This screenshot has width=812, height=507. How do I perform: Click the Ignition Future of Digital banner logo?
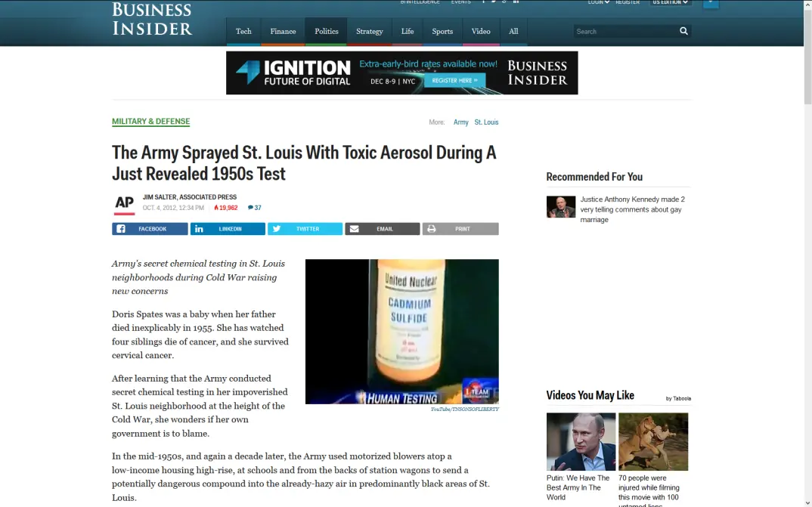293,73
